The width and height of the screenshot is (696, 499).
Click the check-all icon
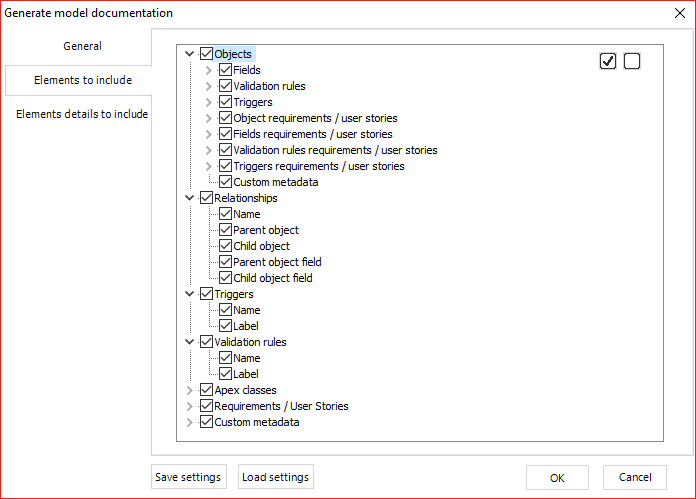tap(608, 61)
